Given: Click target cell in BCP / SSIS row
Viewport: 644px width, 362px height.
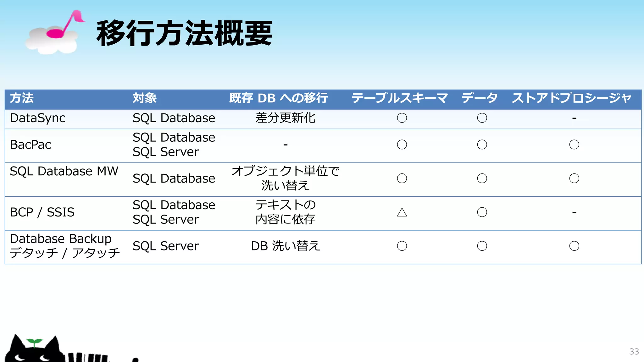Looking at the screenshot, I should (x=174, y=212).
